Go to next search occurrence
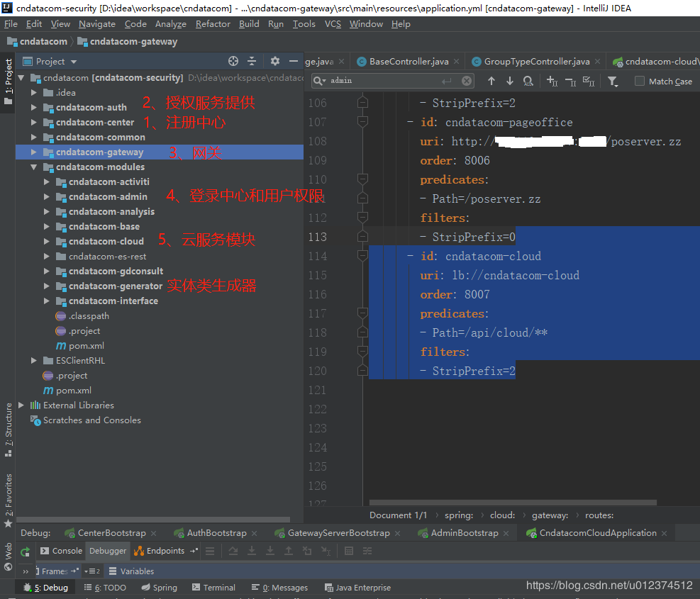This screenshot has height=599, width=700. tap(510, 81)
